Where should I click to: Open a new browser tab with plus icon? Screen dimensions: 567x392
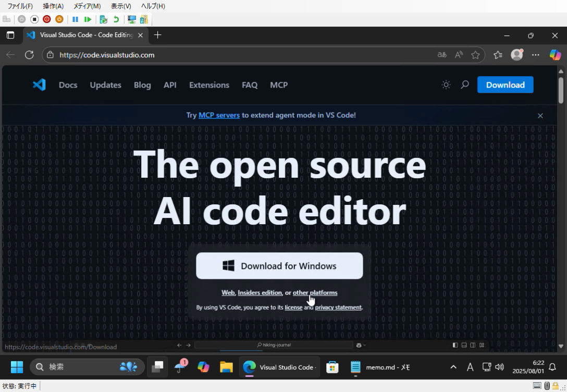click(158, 35)
